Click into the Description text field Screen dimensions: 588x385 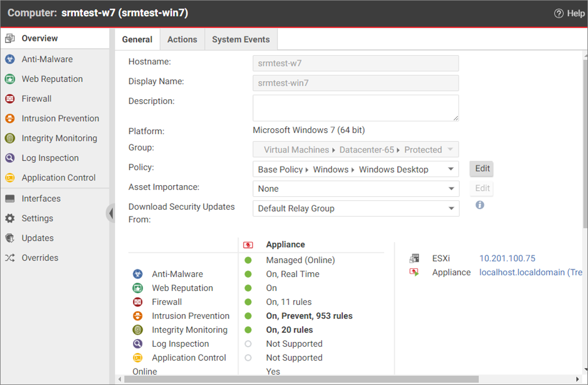[355, 108]
